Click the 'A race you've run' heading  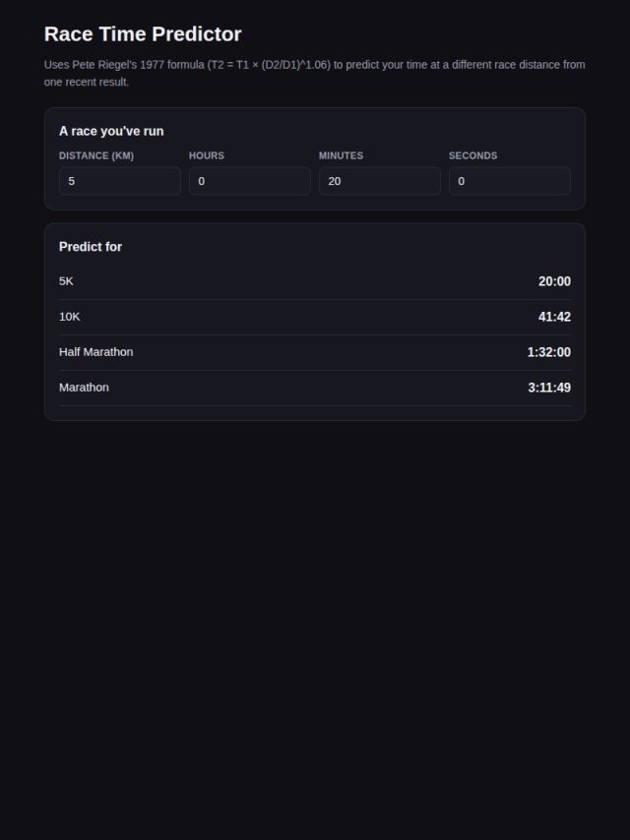111,131
